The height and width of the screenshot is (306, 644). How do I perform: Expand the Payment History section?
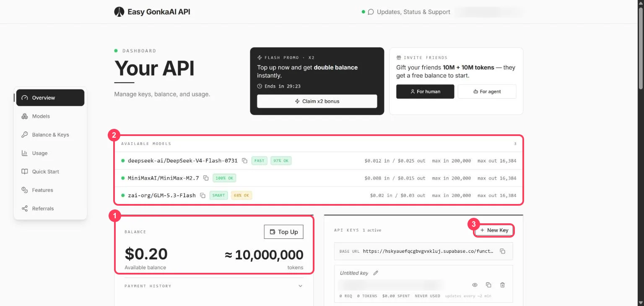(x=214, y=286)
